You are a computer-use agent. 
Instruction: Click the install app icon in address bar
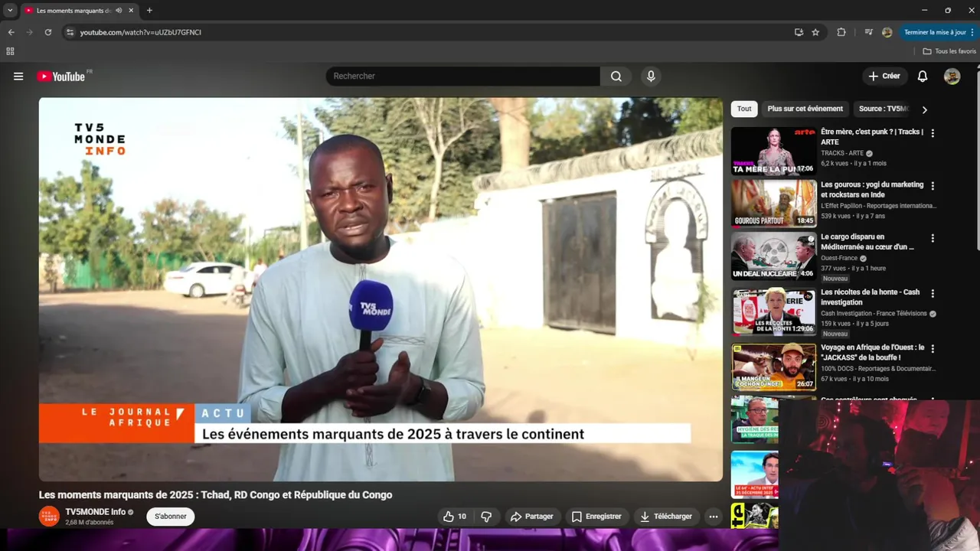[799, 32]
